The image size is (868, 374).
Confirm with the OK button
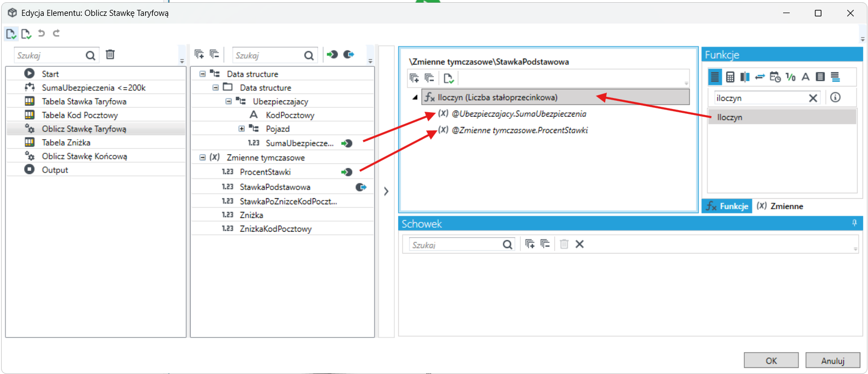[771, 360]
